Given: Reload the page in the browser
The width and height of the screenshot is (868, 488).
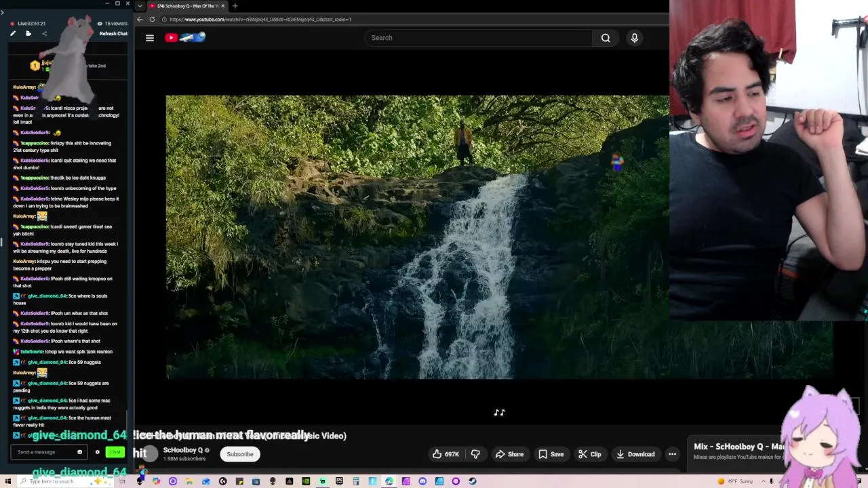Looking at the screenshot, I should pyautogui.click(x=153, y=19).
